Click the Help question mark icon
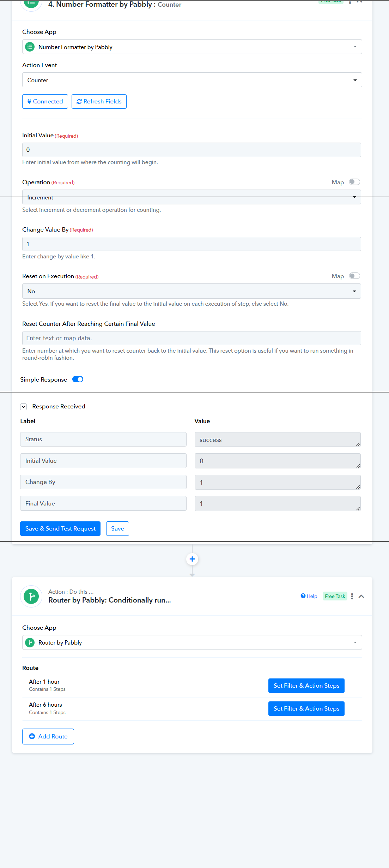The image size is (389, 868). (x=303, y=596)
